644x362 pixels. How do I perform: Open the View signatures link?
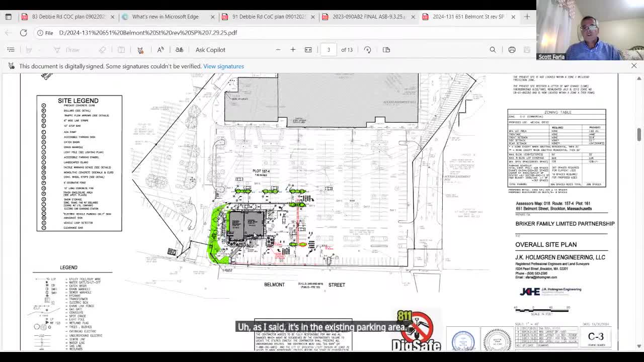coord(223,66)
